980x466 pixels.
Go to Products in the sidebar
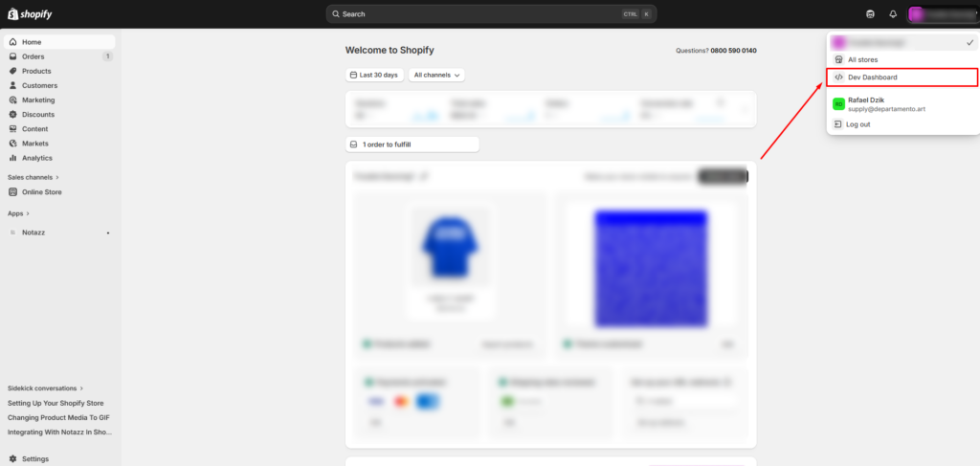36,71
